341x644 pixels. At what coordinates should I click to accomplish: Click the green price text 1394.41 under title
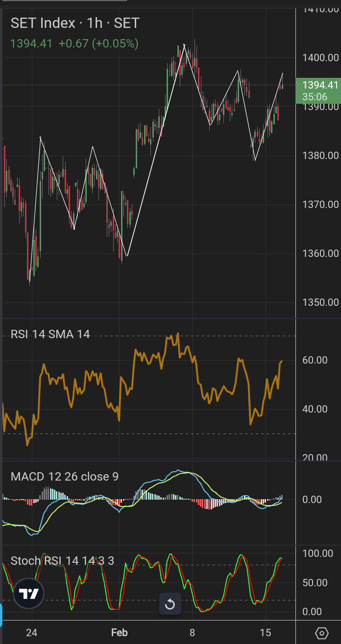(x=31, y=44)
